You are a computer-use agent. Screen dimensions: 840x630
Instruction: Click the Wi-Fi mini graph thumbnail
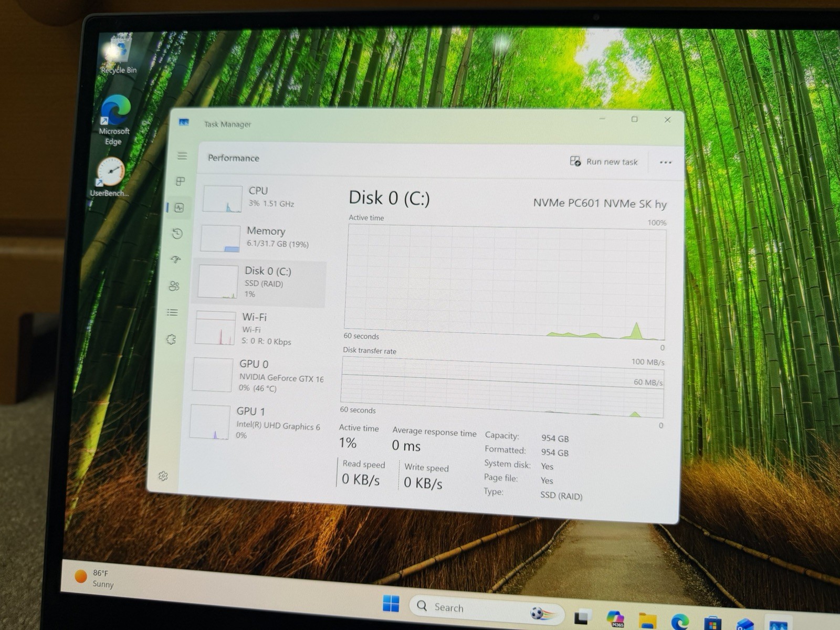[x=215, y=328]
